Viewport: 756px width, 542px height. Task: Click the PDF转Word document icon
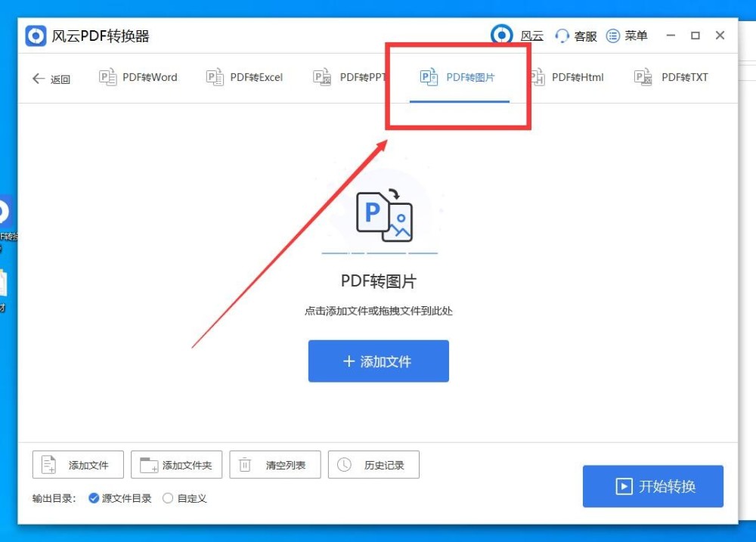[107, 77]
